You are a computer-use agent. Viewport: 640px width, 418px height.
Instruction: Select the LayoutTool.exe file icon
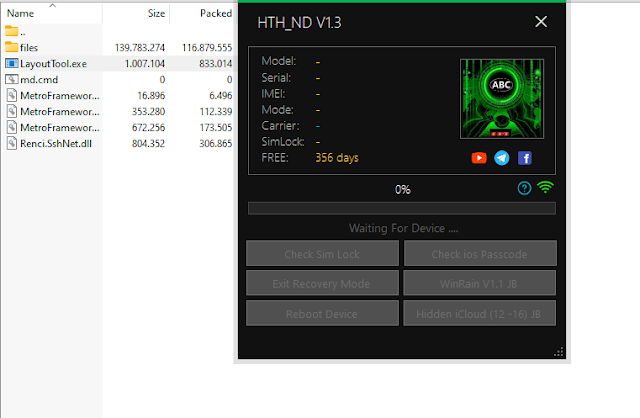[12, 63]
